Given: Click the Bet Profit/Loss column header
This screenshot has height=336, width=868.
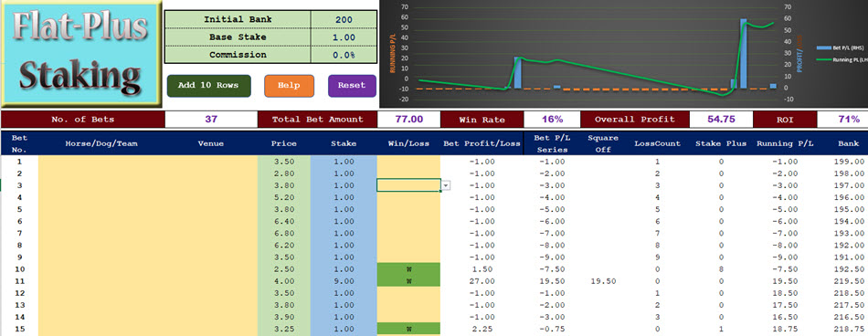Looking at the screenshot, I should (482, 143).
